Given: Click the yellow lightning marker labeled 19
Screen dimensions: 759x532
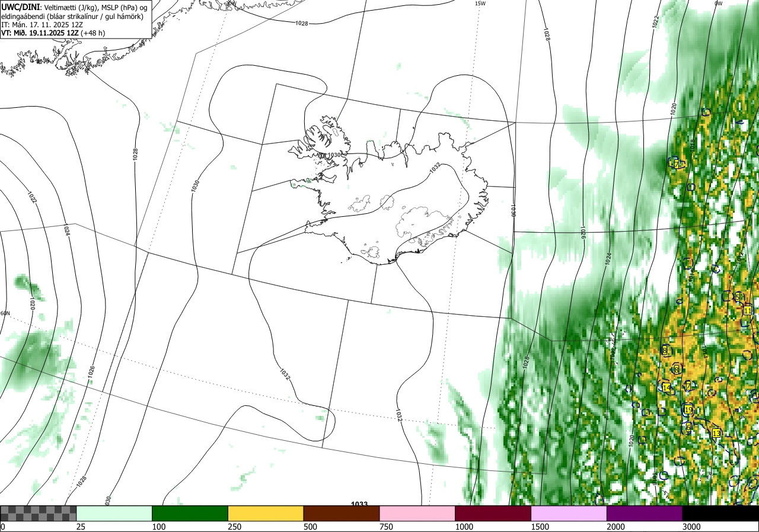Looking at the screenshot, I should [688, 409].
